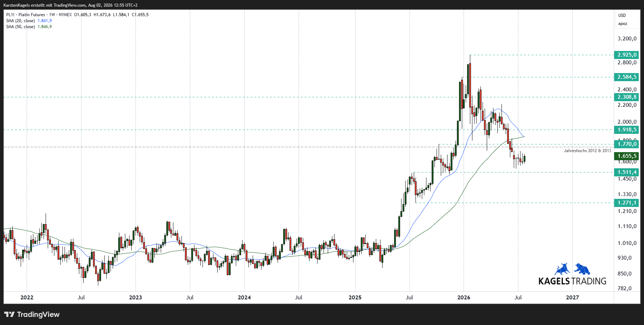Click the TradingView logo at bottom
Viewport: 644px width, 325px height.
pos(32,314)
